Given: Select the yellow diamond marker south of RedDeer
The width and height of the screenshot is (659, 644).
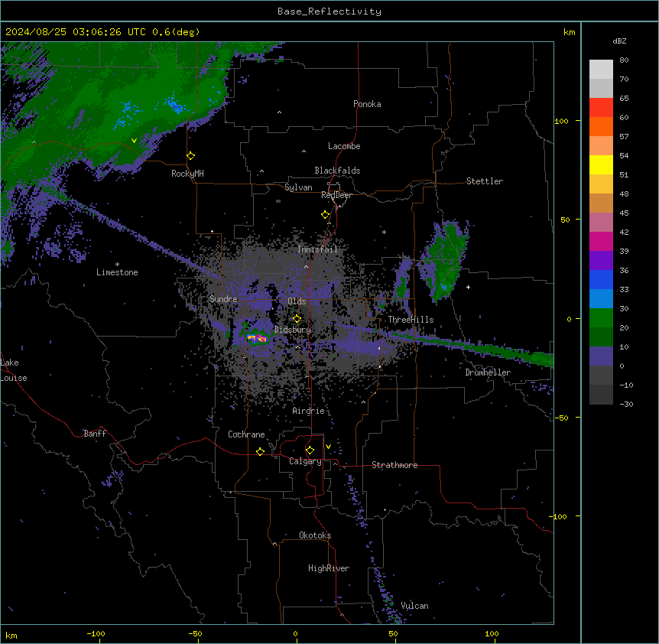Looking at the screenshot, I should (325, 215).
